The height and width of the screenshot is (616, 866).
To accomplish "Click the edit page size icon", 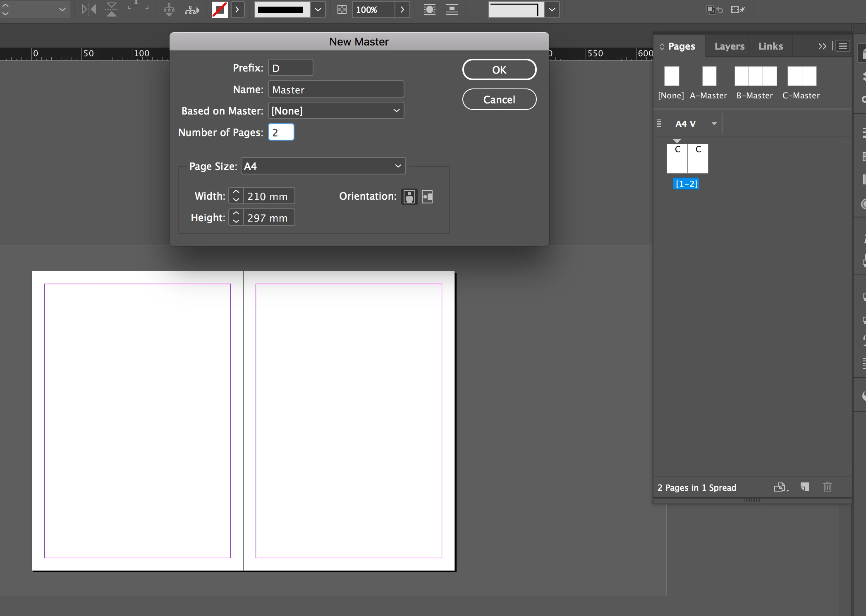I will [780, 487].
